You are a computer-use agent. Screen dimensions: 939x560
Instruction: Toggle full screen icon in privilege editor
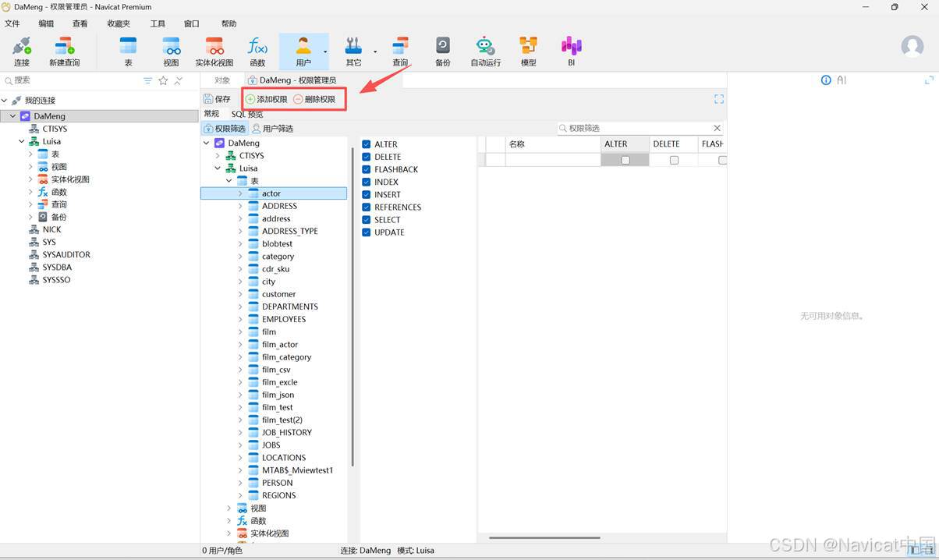(719, 99)
